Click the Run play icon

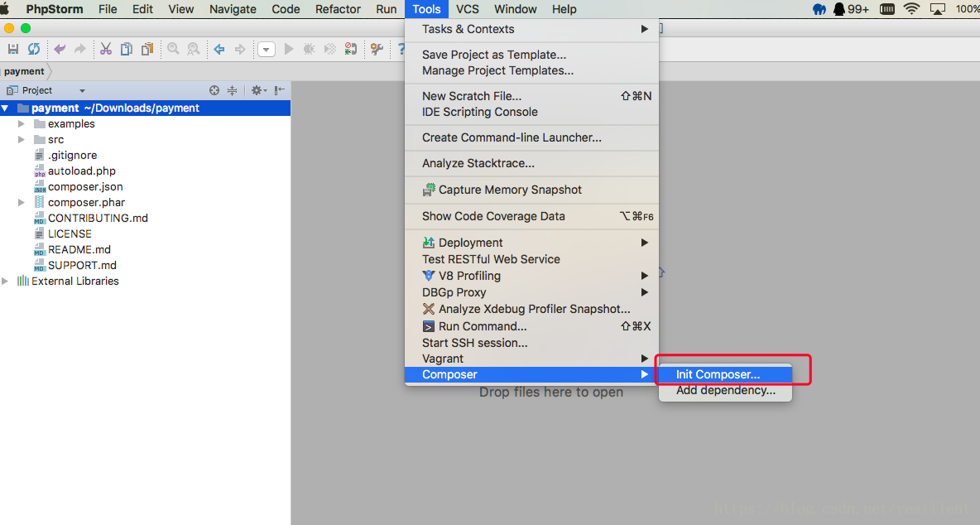(289, 49)
